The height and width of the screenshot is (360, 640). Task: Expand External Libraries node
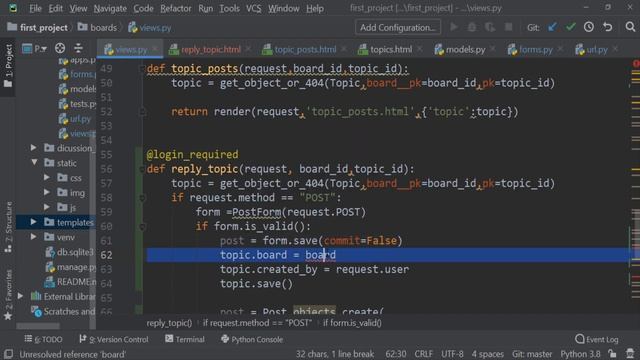coord(20,296)
